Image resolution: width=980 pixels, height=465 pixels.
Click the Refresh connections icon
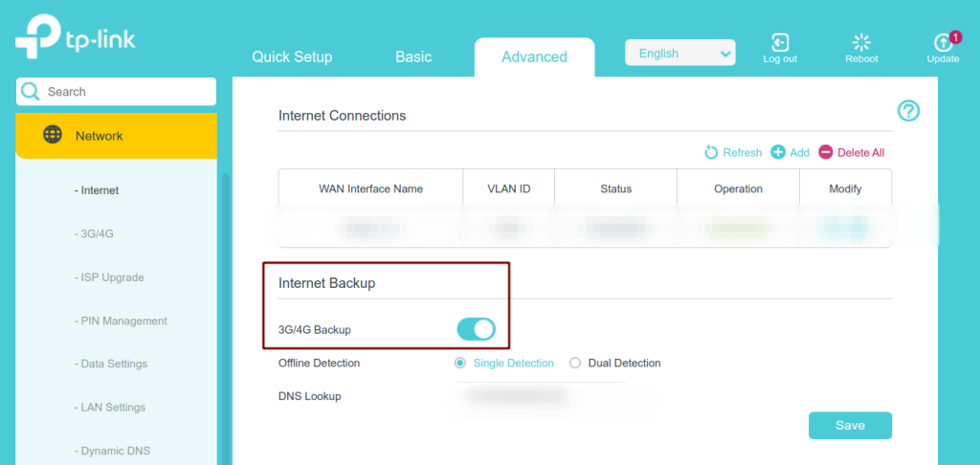[711, 152]
